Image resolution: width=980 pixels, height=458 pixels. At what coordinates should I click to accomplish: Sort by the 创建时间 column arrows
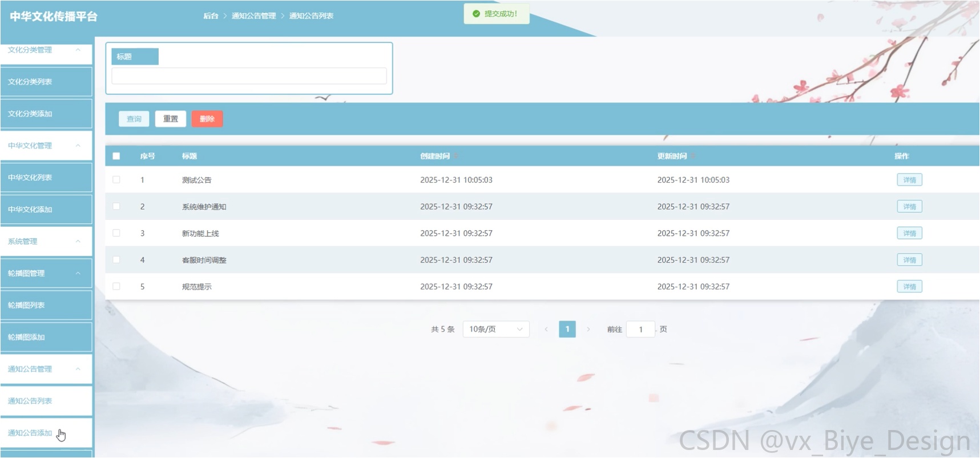click(x=455, y=156)
